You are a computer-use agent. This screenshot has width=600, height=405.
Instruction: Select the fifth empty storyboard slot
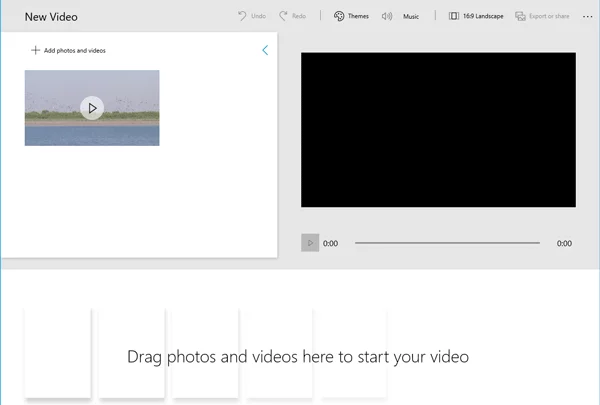(353, 350)
